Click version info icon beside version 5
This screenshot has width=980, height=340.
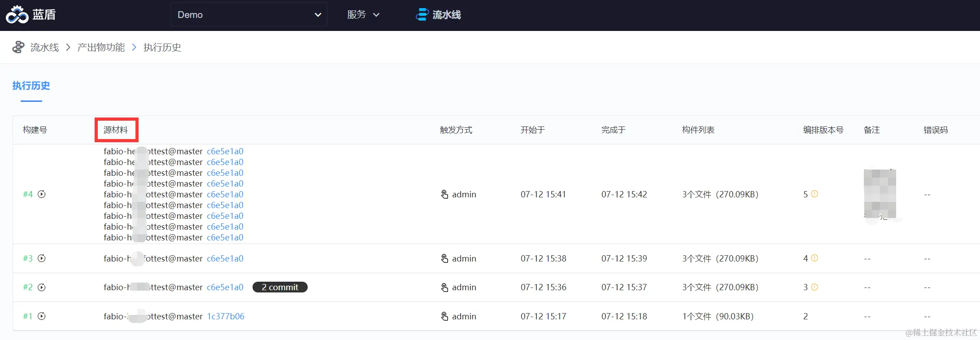(x=814, y=194)
